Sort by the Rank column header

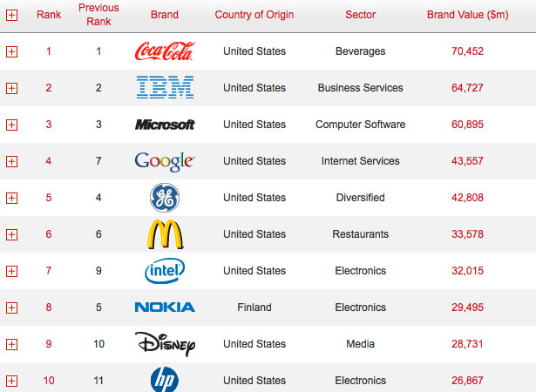tap(49, 15)
